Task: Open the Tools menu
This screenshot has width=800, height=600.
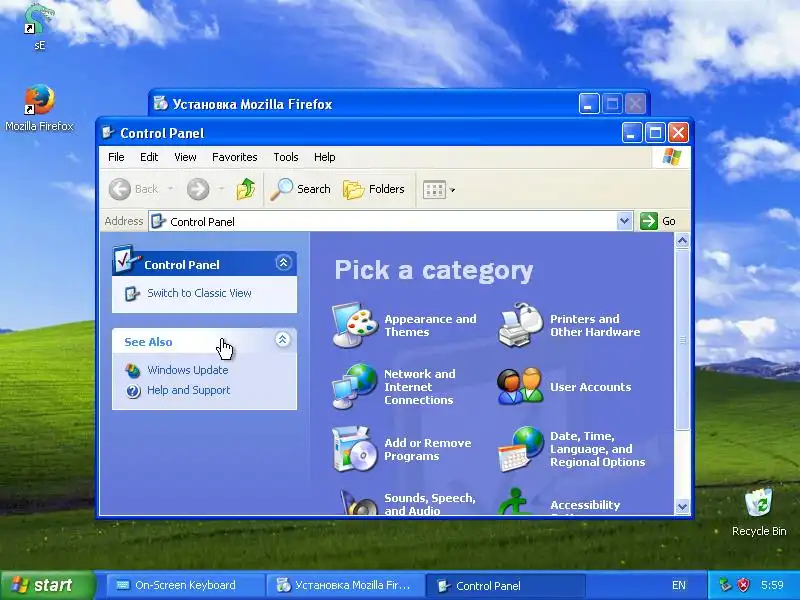Action: coord(286,157)
